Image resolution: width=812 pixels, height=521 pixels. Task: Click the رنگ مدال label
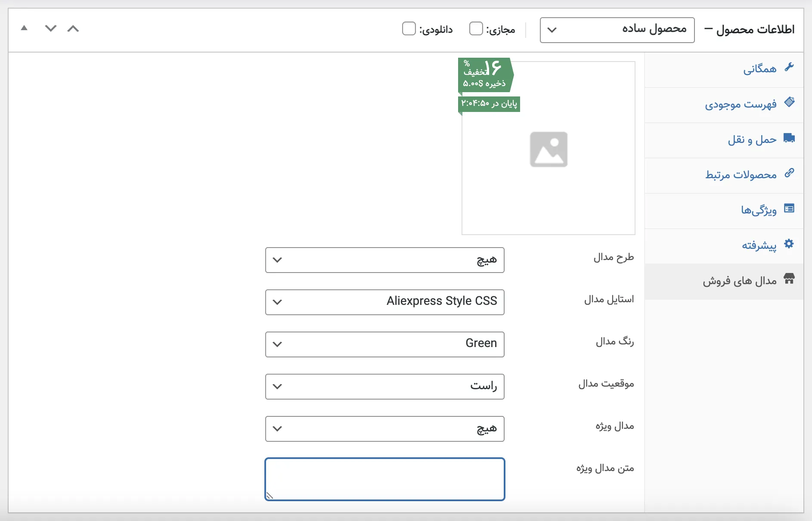click(x=615, y=342)
